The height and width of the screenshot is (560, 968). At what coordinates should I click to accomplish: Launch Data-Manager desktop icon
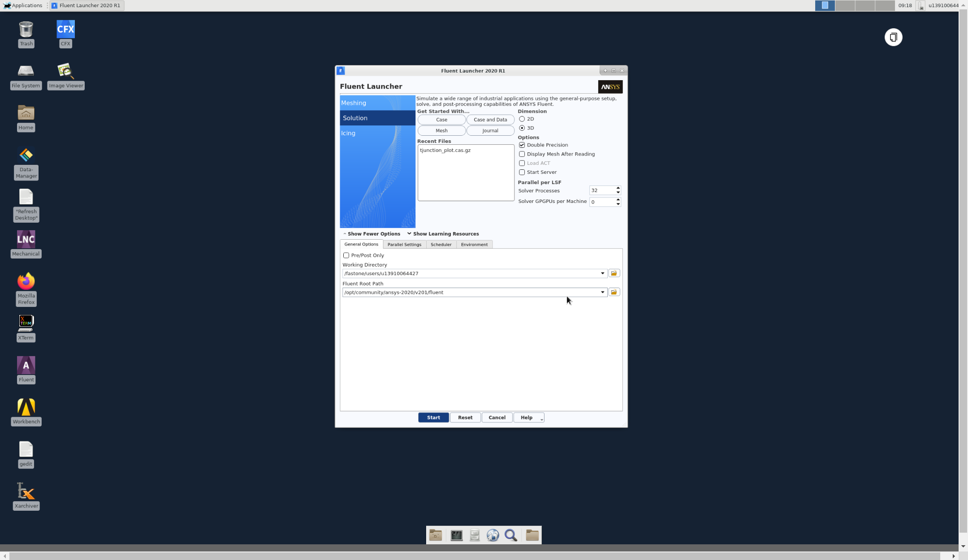[26, 164]
